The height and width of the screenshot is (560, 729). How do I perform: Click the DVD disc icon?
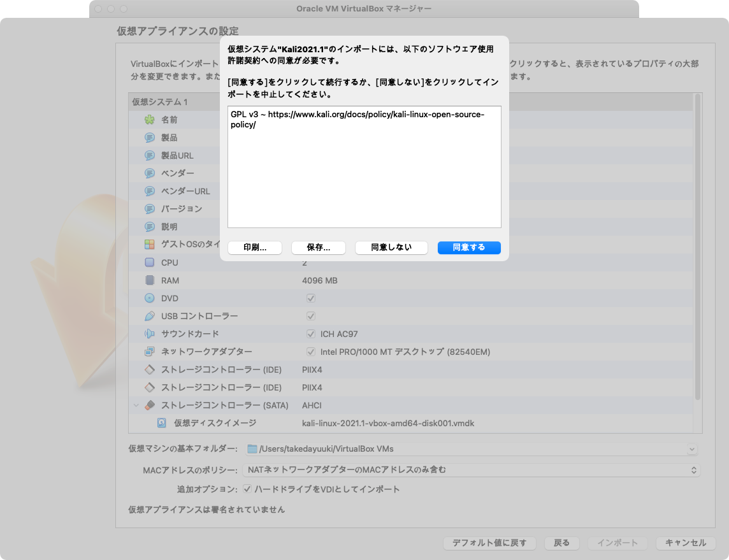(149, 298)
